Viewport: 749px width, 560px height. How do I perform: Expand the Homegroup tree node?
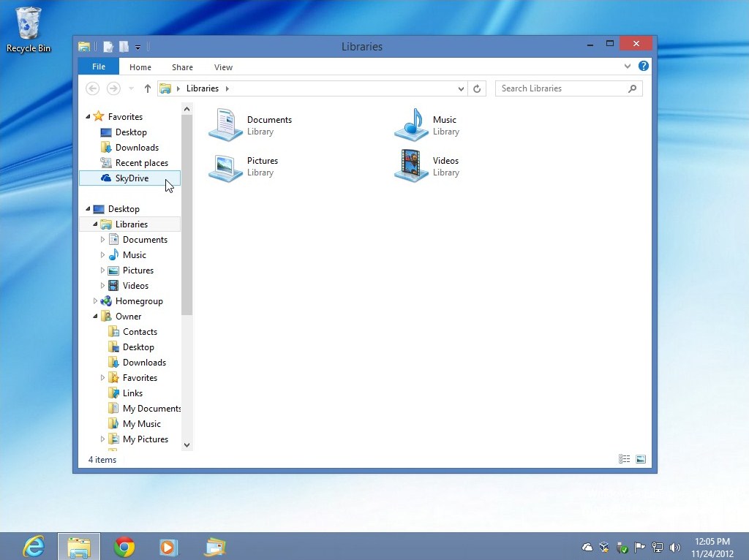click(x=96, y=301)
